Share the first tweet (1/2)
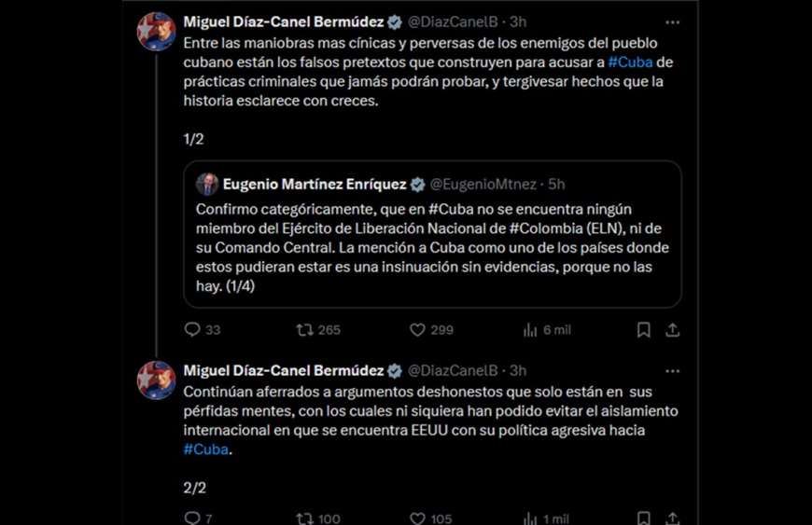812x525 pixels. 672,329
